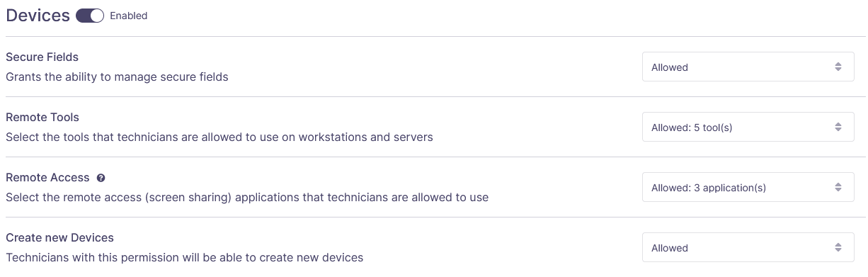
Task: Click the Secure Fields title
Action: (x=42, y=57)
